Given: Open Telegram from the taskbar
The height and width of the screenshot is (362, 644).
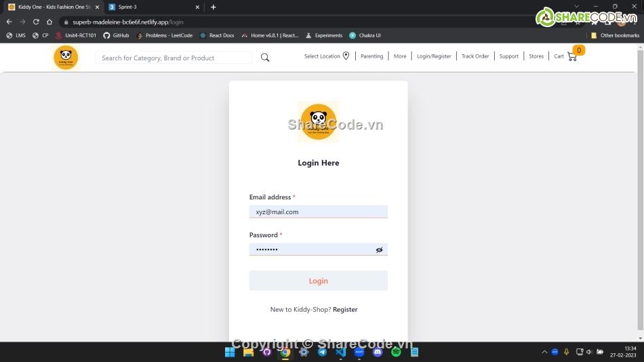Looking at the screenshot, I should 322,352.
